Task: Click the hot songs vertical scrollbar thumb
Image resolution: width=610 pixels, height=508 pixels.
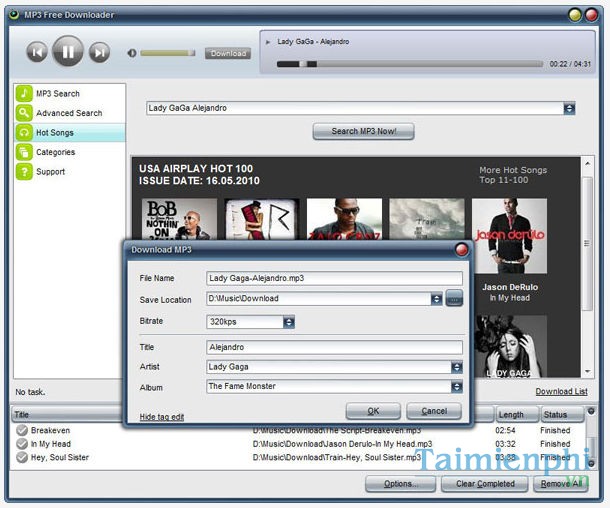Action: click(x=587, y=244)
